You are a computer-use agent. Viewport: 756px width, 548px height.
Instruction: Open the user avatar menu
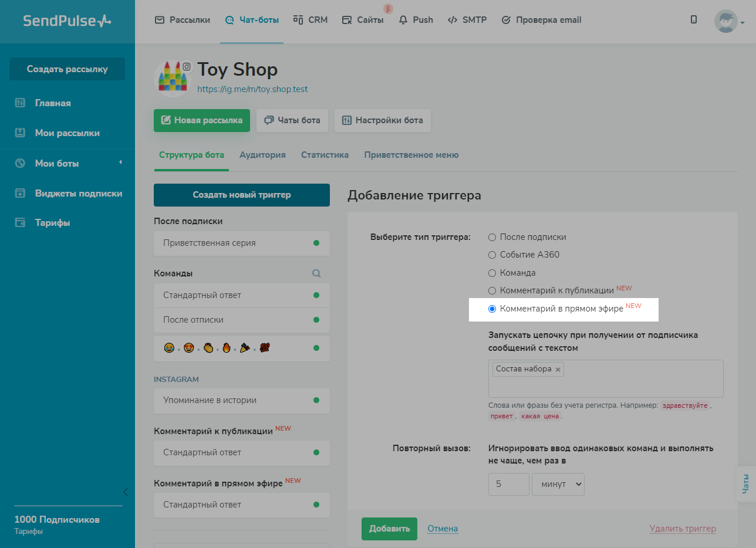[729, 22]
